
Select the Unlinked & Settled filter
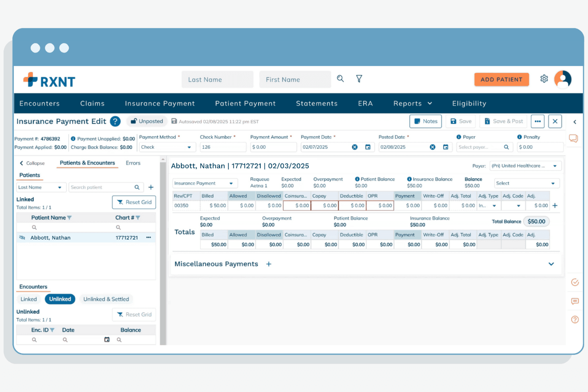click(106, 299)
